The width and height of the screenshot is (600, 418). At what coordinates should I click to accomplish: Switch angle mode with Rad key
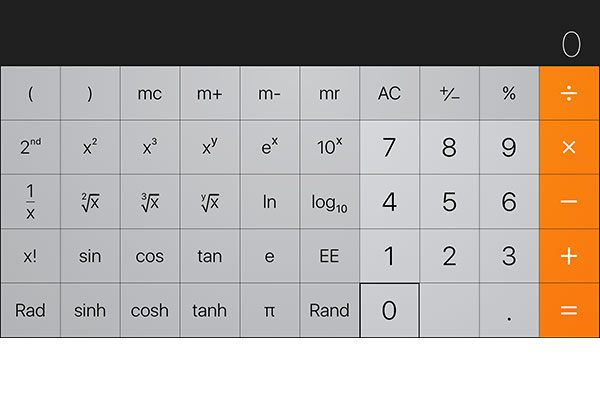(x=30, y=310)
